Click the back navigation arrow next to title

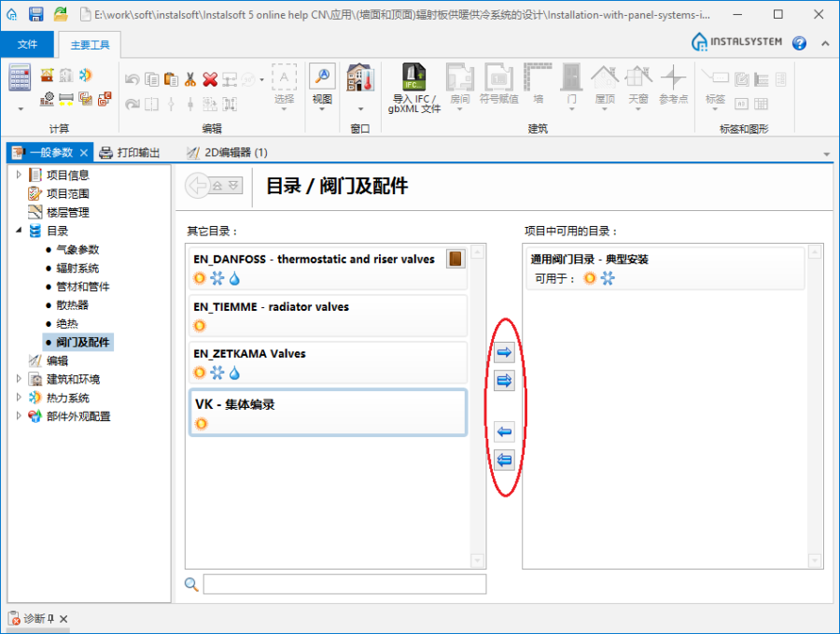[198, 186]
